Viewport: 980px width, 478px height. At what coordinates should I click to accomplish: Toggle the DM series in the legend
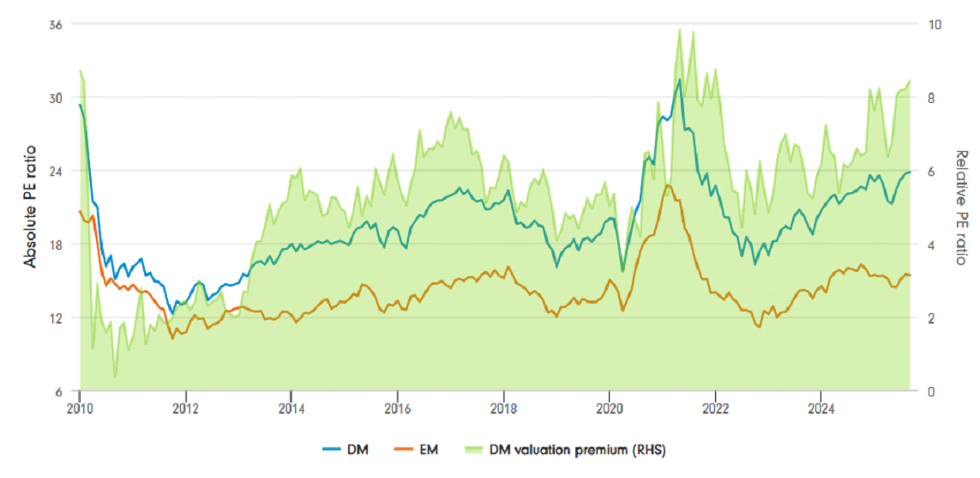(359, 449)
